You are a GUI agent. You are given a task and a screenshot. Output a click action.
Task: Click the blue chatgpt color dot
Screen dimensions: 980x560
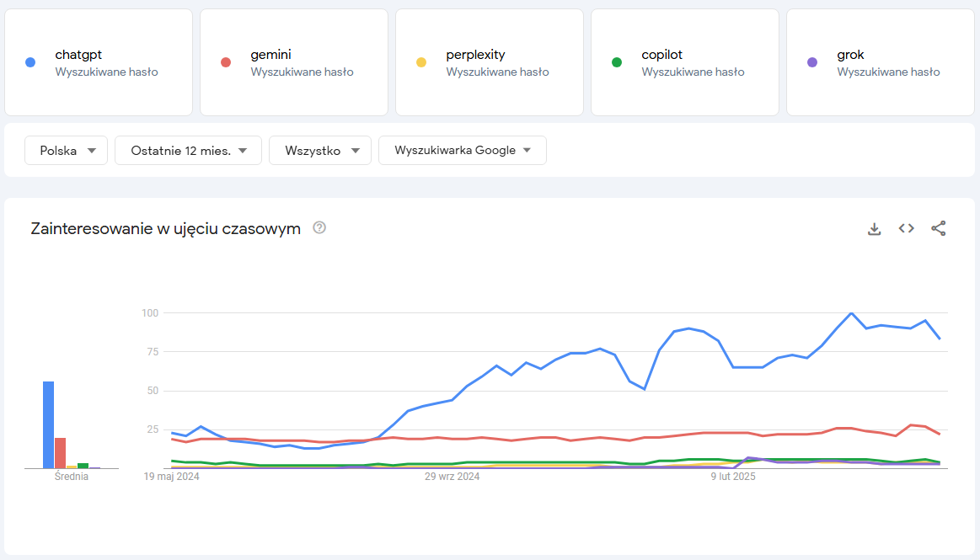point(30,62)
